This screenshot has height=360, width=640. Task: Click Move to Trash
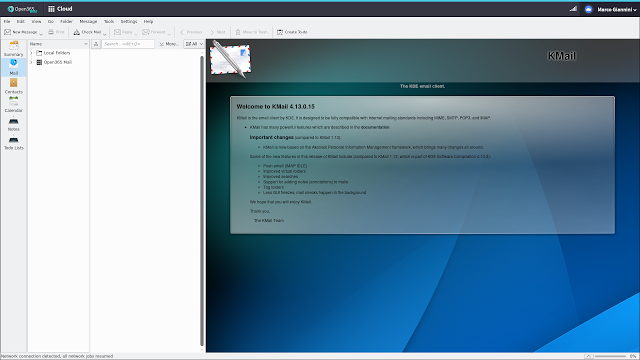click(x=251, y=32)
